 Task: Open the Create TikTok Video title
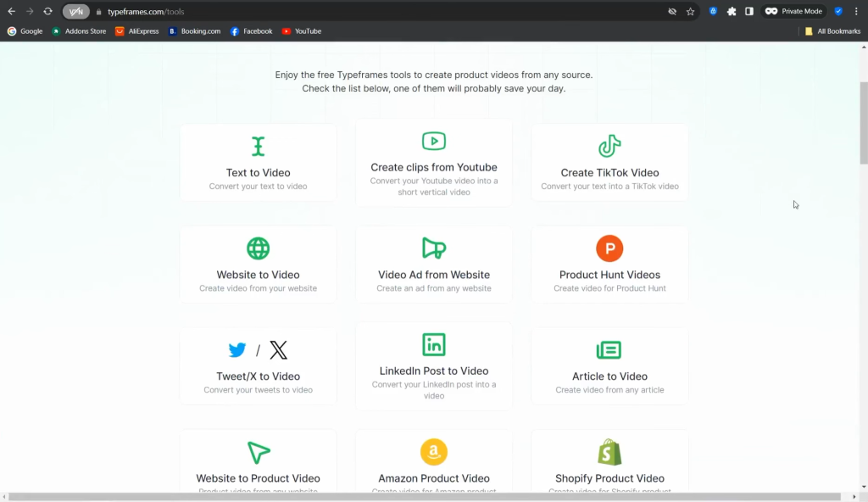tap(609, 172)
